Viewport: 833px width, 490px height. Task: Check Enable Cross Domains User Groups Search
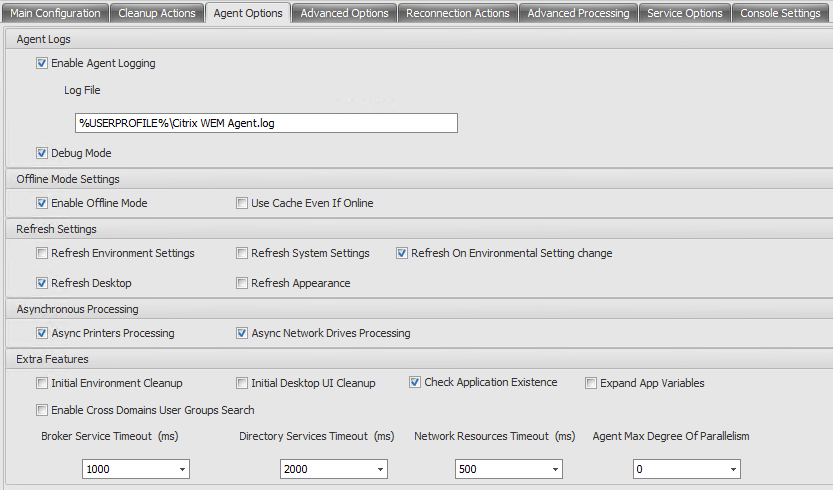(42, 410)
